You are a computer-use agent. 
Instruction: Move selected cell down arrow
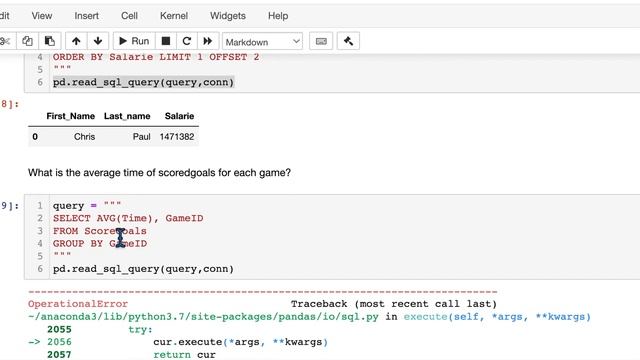98,41
